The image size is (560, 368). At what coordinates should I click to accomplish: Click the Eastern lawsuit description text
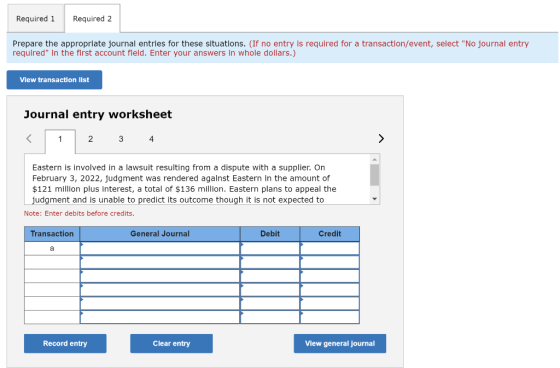point(184,183)
